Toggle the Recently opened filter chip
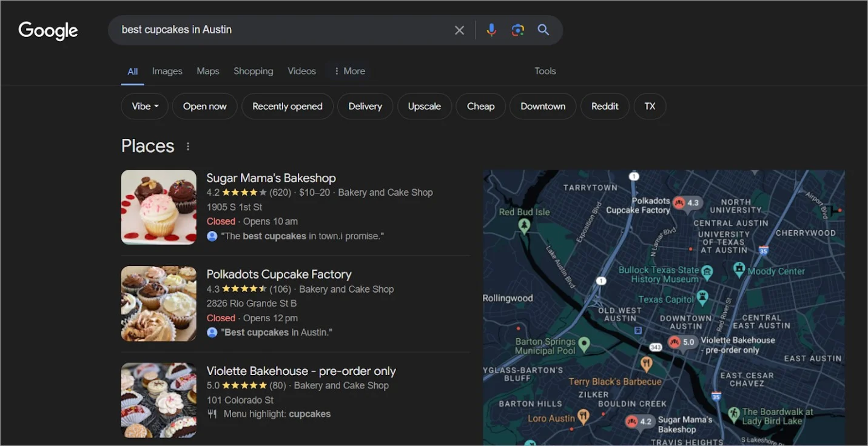 [x=288, y=106]
